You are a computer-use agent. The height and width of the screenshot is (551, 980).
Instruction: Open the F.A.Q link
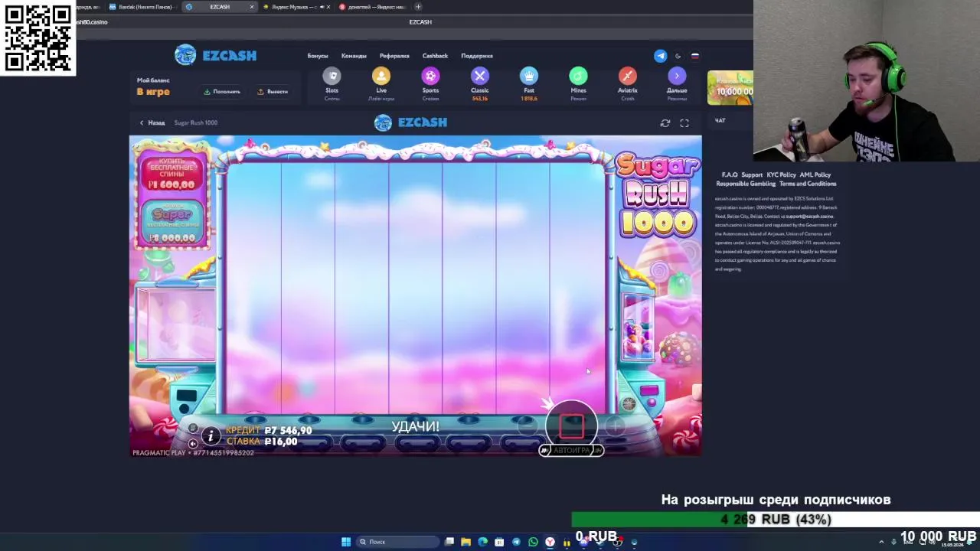730,174
